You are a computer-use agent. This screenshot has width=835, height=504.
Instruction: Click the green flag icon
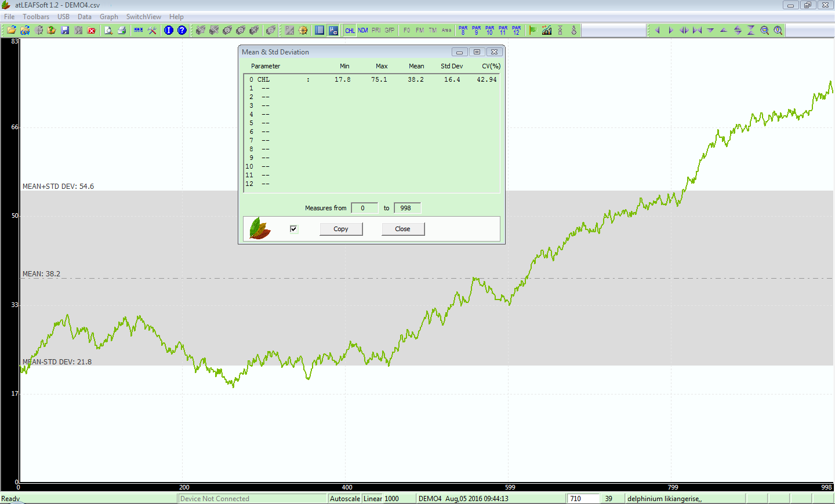(533, 30)
